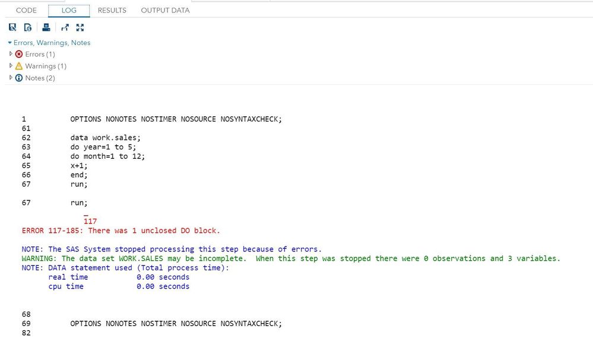Expand the Errors (1) list arrow
This screenshot has height=364, width=593.
click(x=11, y=54)
